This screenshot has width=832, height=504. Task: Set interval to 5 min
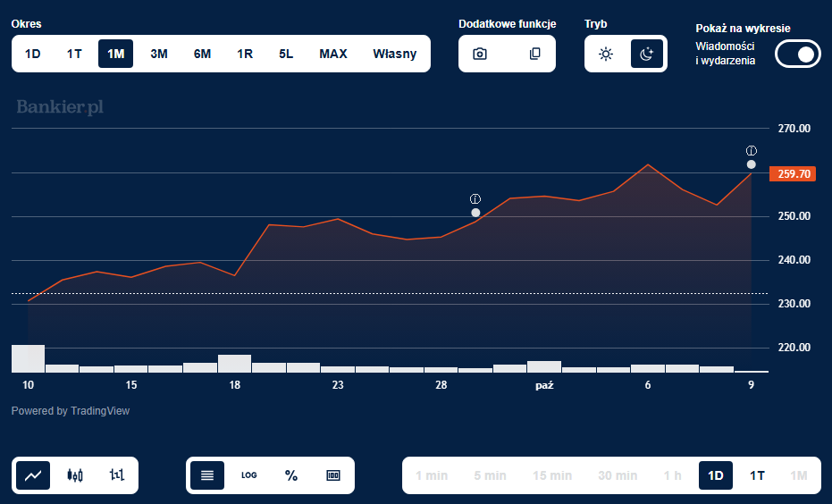click(490, 475)
